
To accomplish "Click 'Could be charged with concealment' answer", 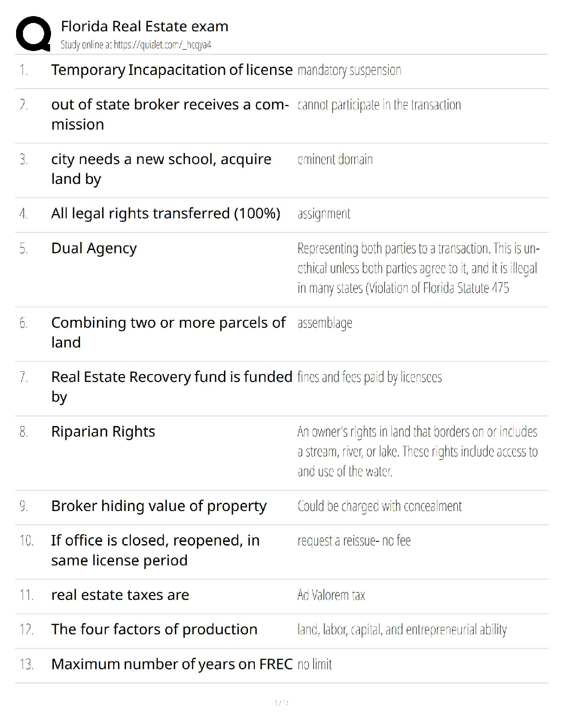I will [x=379, y=506].
